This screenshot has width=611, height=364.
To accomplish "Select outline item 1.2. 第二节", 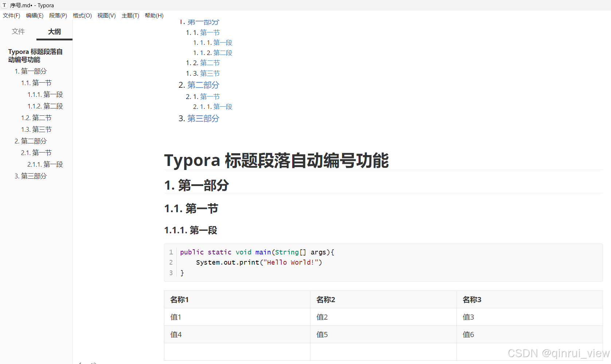I will [36, 118].
